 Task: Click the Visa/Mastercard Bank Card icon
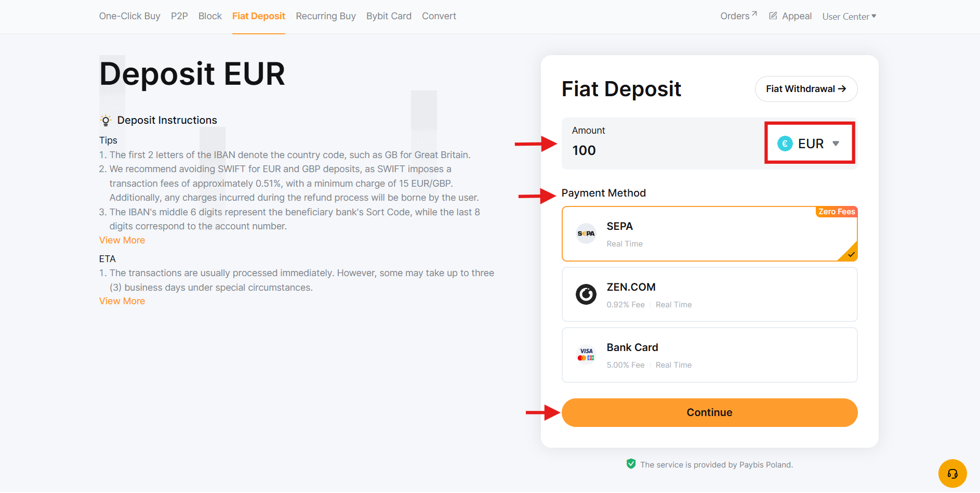click(586, 355)
